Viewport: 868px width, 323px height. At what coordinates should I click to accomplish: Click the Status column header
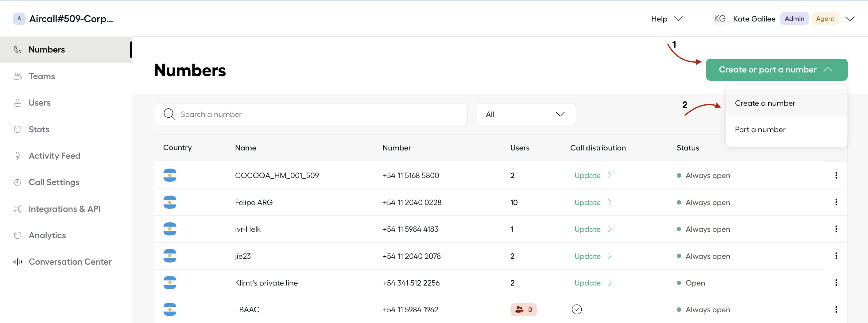click(x=688, y=148)
